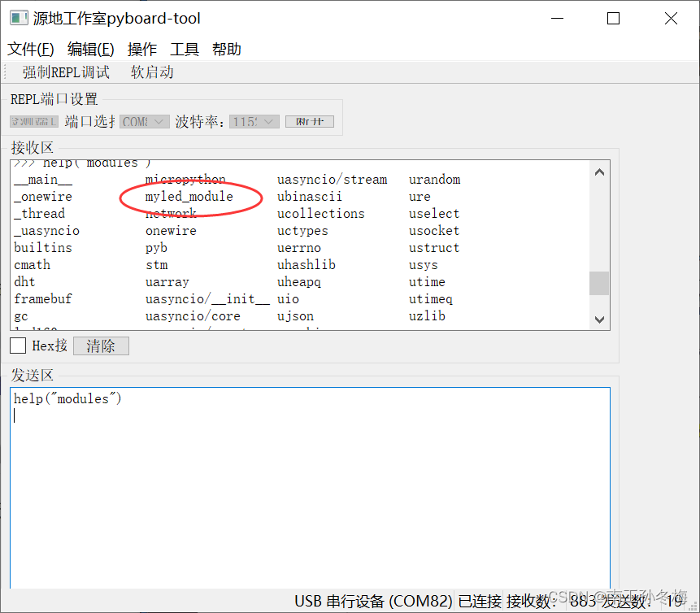The image size is (700, 613).
Task: Click uasyncio/stream in the module list
Action: coord(333,180)
